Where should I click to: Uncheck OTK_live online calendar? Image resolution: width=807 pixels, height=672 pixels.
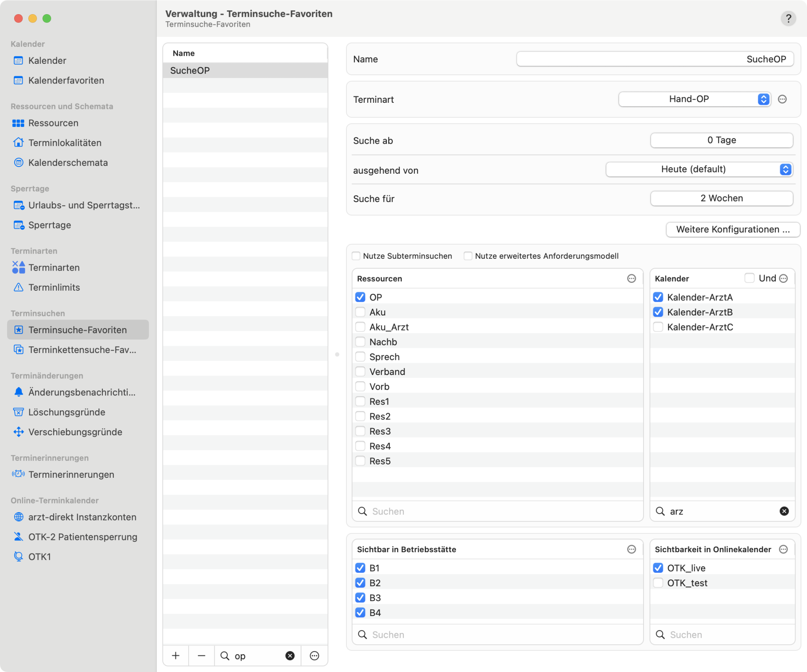pos(658,568)
